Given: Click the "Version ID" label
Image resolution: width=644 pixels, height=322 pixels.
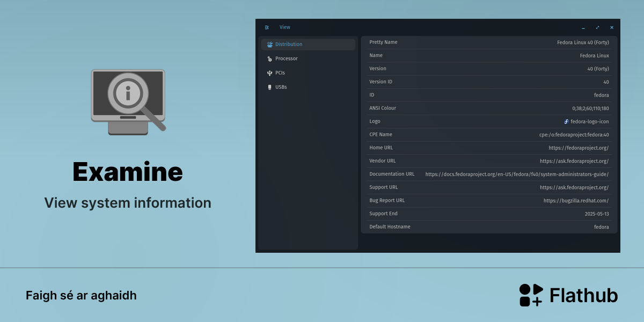Looking at the screenshot, I should (380, 82).
